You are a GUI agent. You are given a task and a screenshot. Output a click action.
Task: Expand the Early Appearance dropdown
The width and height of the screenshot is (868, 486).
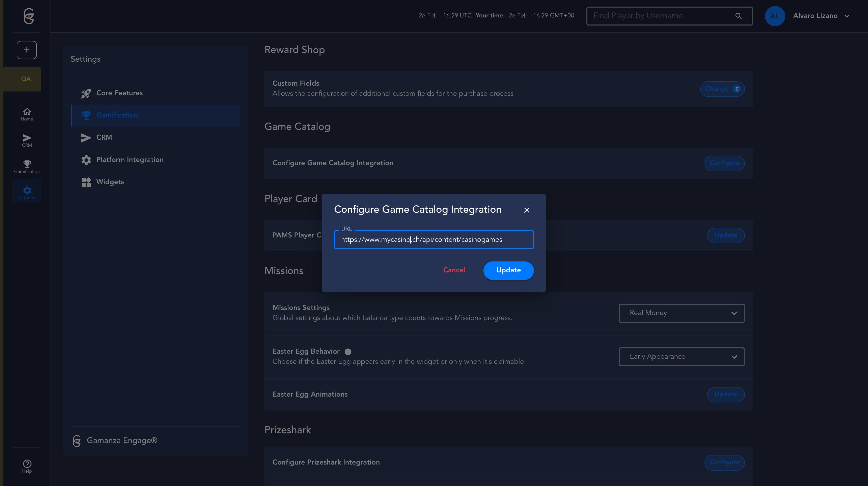681,356
